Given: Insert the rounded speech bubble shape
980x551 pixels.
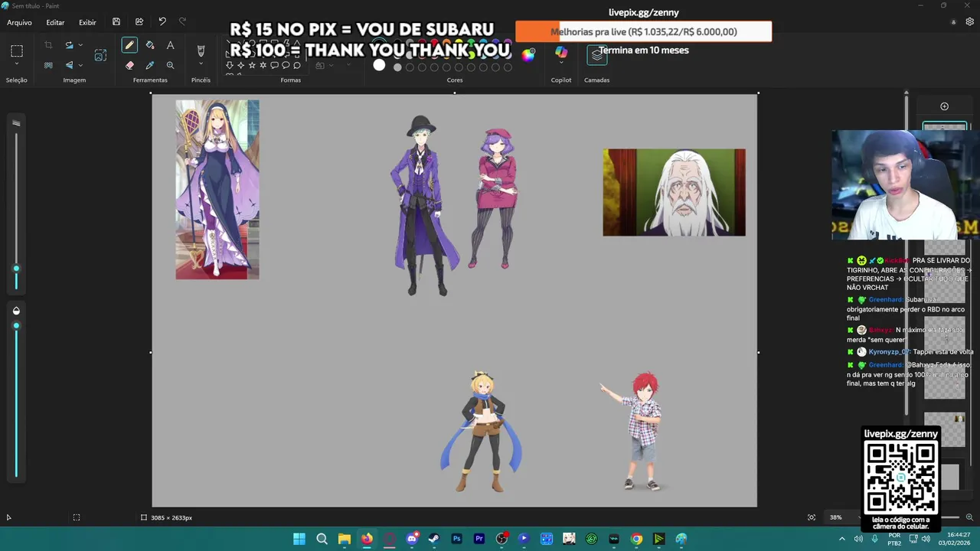Looking at the screenshot, I should click(x=274, y=66).
